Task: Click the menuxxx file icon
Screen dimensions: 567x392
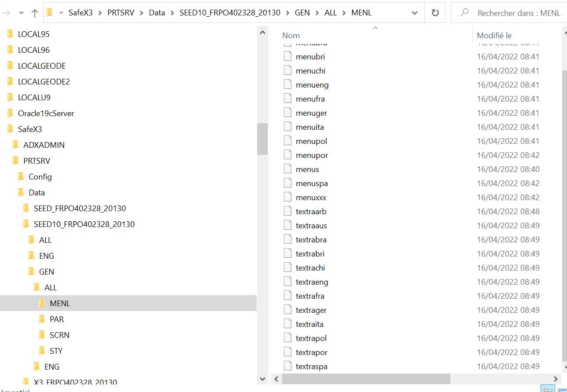Action: point(288,198)
